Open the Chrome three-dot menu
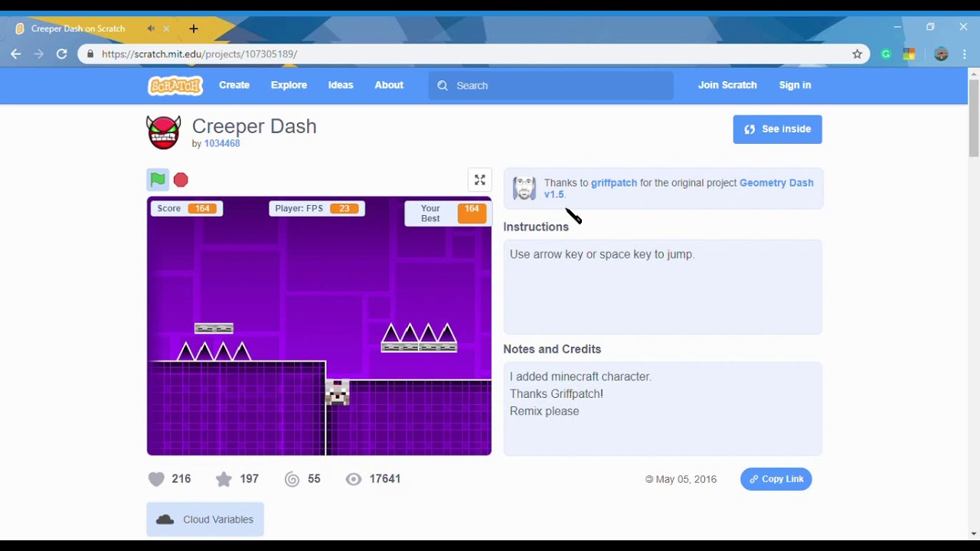Image resolution: width=980 pixels, height=551 pixels. 965,54
